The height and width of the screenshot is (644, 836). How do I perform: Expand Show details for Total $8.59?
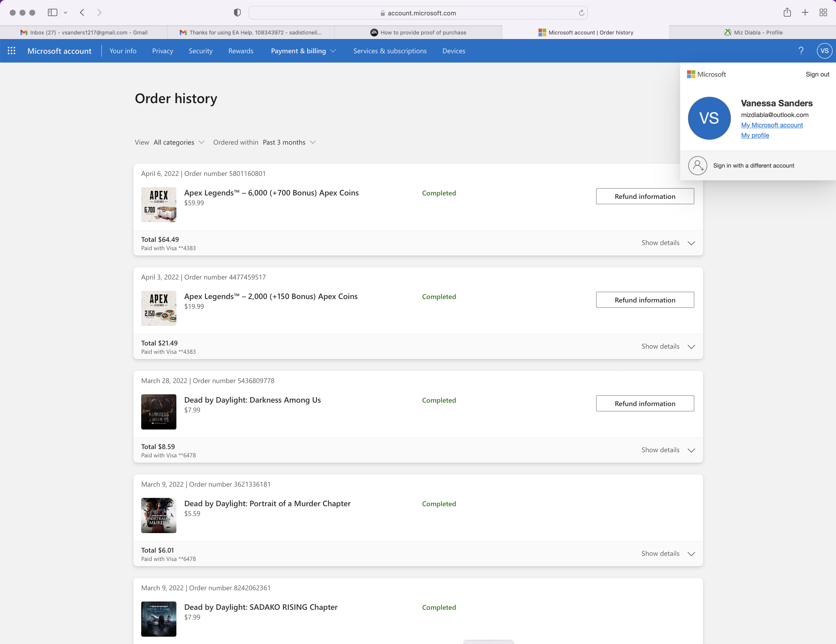tap(668, 450)
